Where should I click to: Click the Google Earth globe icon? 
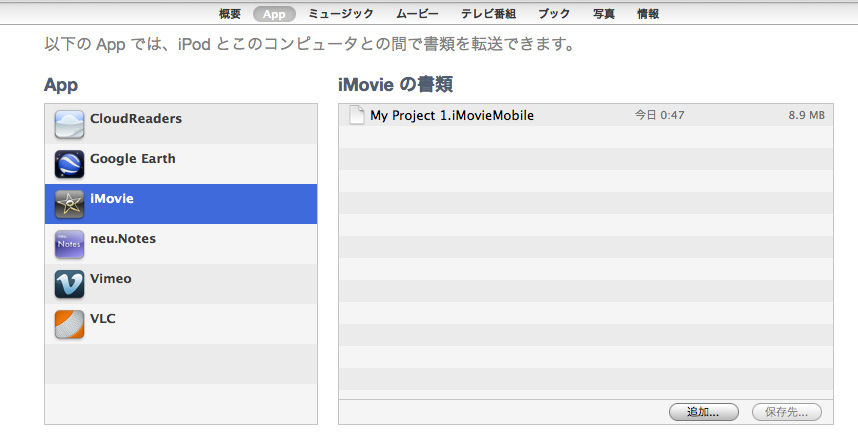click(69, 164)
